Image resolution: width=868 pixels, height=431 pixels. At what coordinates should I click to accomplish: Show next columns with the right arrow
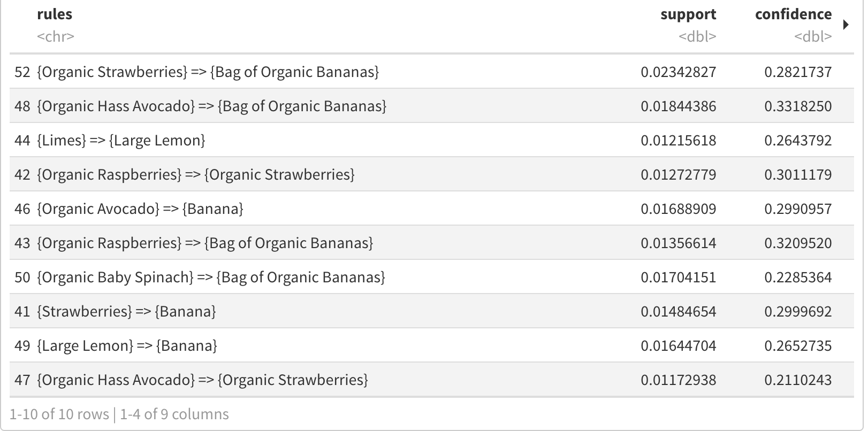coord(846,25)
